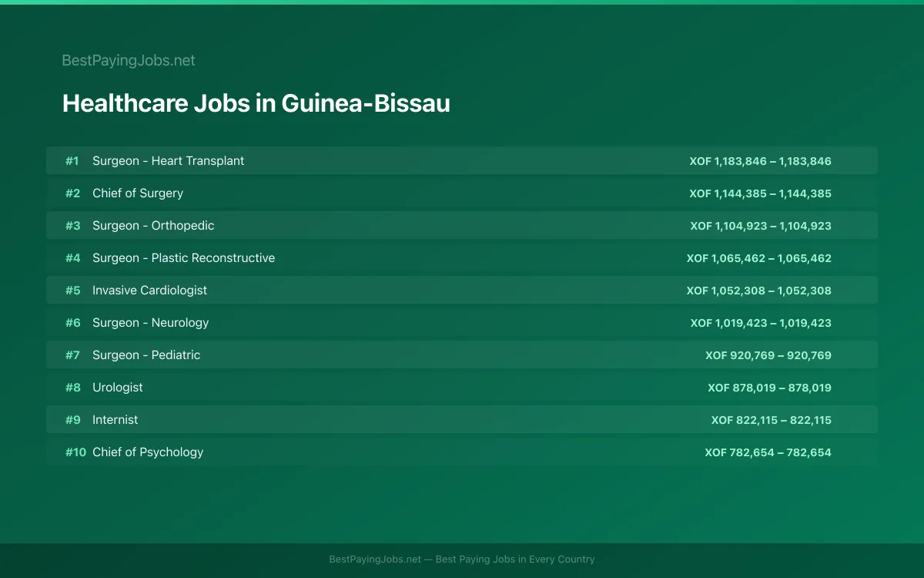
Task: Select the Surgeon - Neurology job title
Action: pyautogui.click(x=150, y=323)
